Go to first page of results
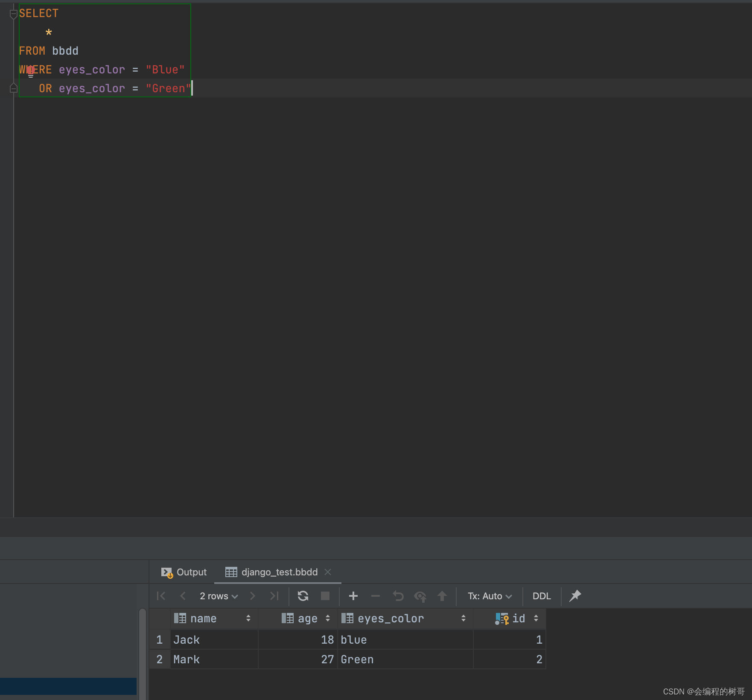Image resolution: width=752 pixels, height=700 pixels. (161, 596)
